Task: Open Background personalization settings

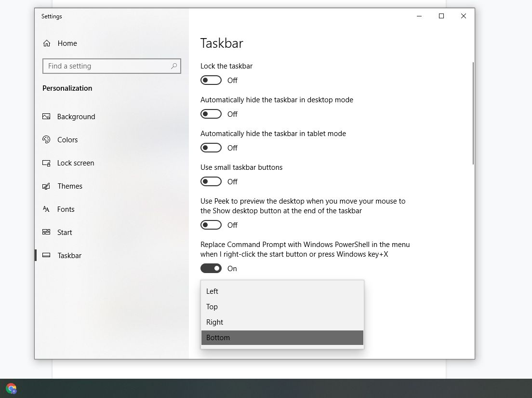Action: coord(76,116)
